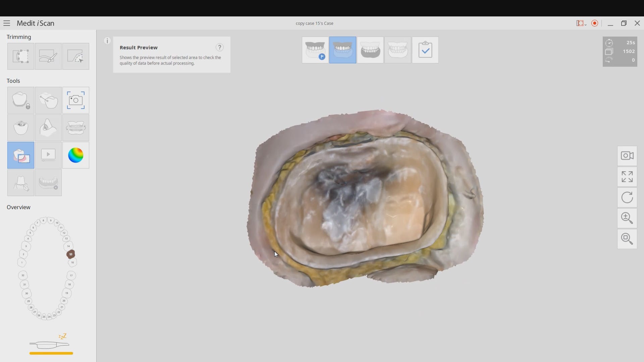Select tooth 19 in overview chart
This screenshot has height=362, width=644.
pos(67,293)
